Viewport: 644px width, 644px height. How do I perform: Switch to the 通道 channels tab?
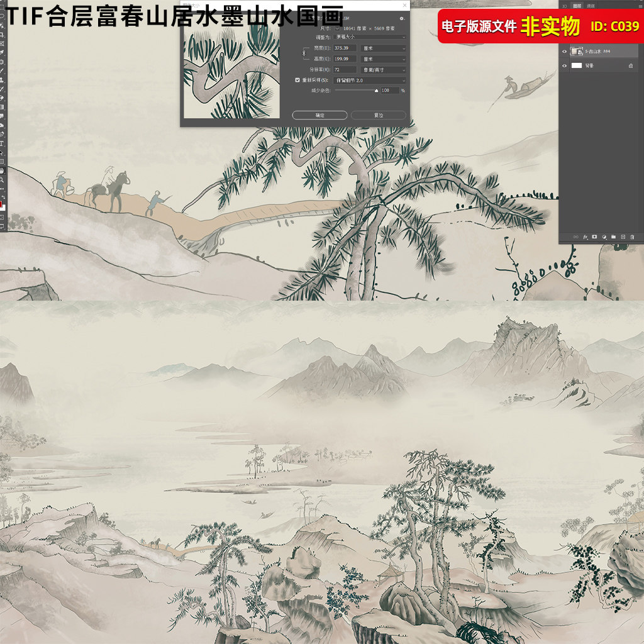tap(591, 6)
